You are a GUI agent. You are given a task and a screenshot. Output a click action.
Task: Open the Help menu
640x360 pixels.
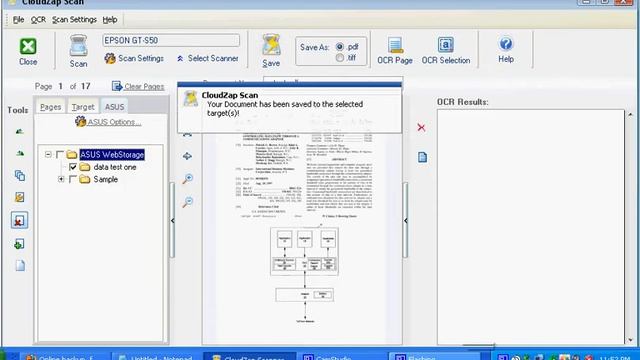(x=110, y=20)
